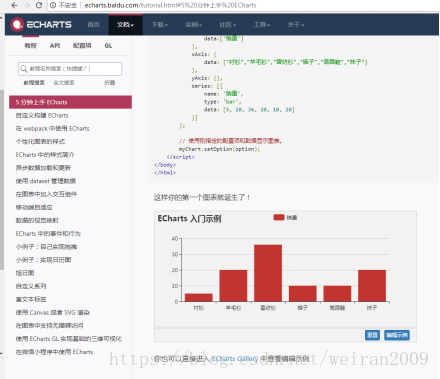The width and height of the screenshot is (440, 379).
Task: Click the address bar URL
Action: [x=170, y=5]
